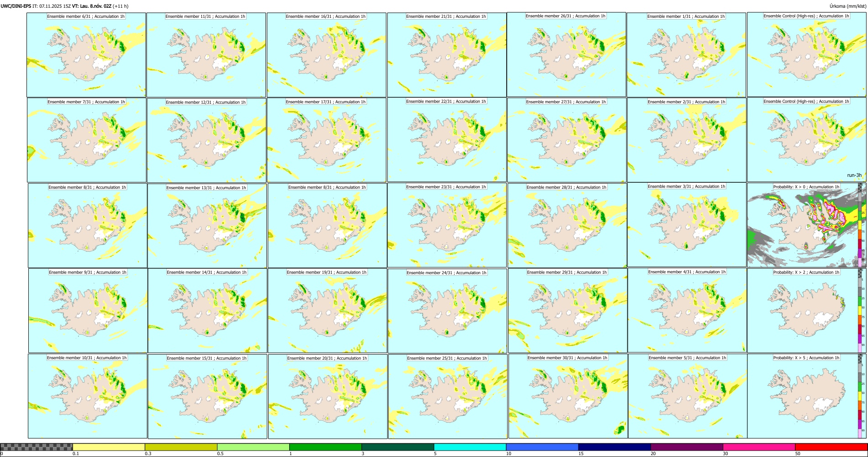Select the Ensemble member 27/31 map panel
Screen dimensions: 868x457
click(567, 140)
